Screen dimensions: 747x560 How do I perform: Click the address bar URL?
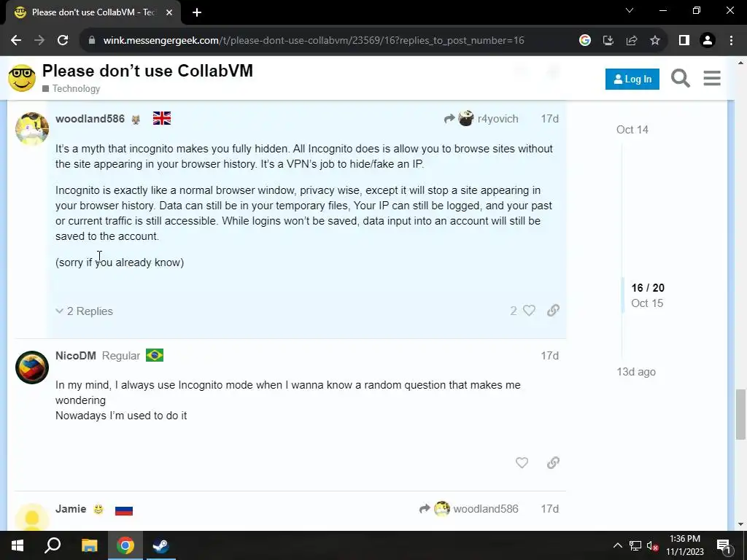pyautogui.click(x=314, y=41)
